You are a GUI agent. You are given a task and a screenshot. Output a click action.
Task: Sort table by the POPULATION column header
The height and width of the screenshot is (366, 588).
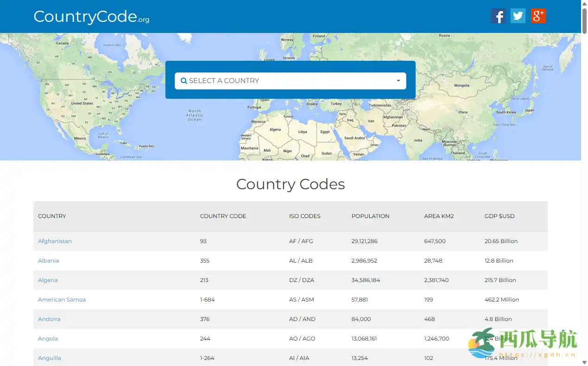[x=370, y=216]
